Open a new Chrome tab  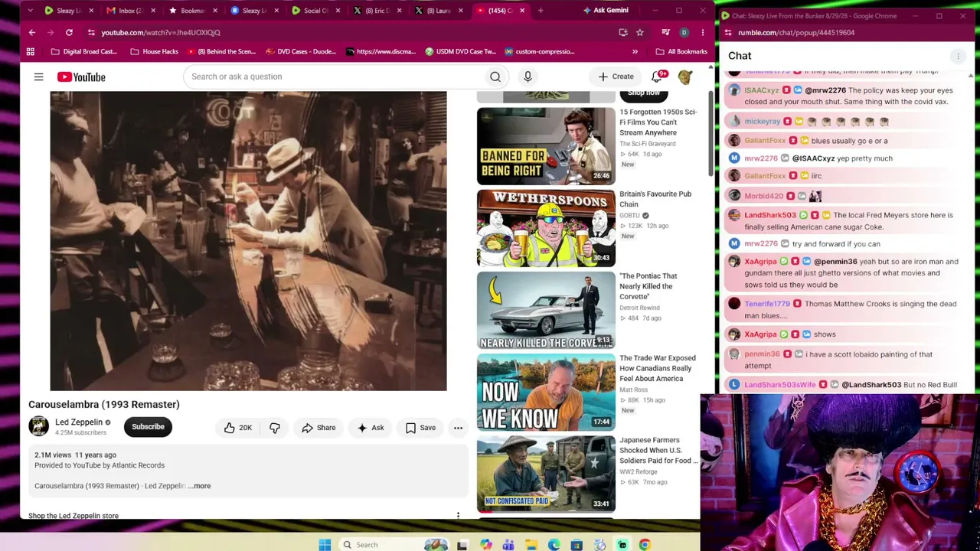(x=541, y=11)
